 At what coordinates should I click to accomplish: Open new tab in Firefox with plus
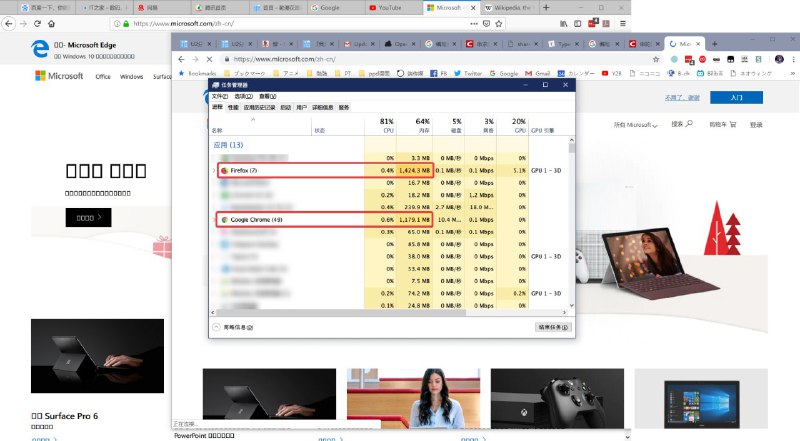coord(546,8)
